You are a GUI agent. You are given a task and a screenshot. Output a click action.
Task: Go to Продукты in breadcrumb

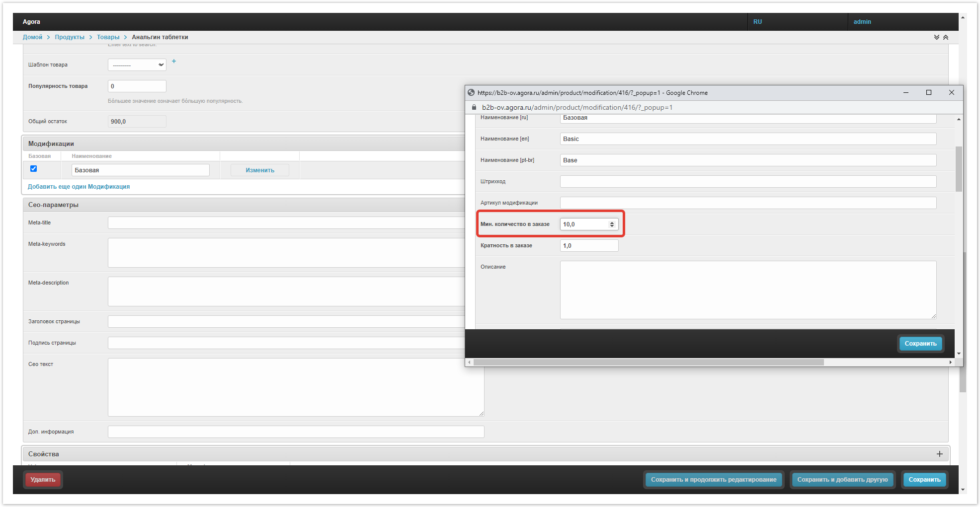(70, 37)
